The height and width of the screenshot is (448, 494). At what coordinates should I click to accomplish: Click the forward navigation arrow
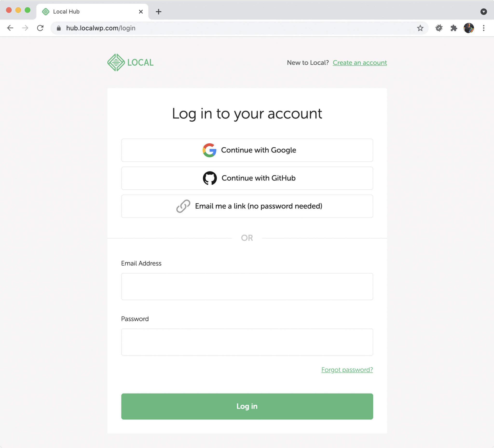25,28
